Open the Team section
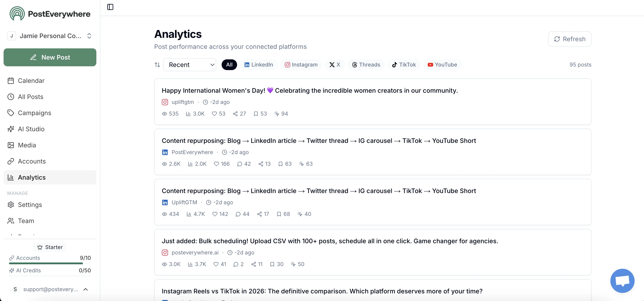 pyautogui.click(x=26, y=221)
